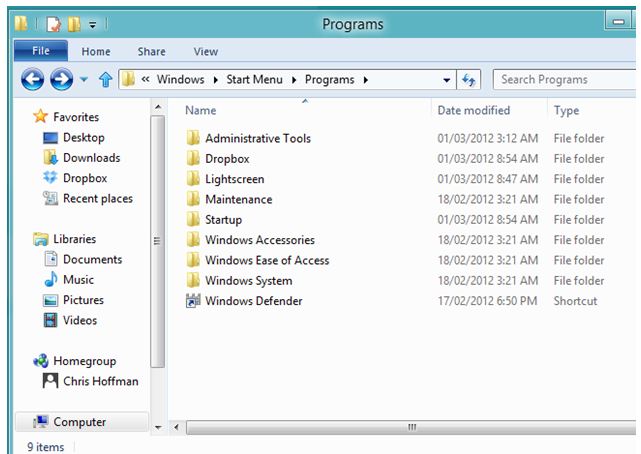Image resolution: width=641 pixels, height=454 pixels.
Task: Click the navigation pane vertical scrollbar thumb
Action: 157,241
